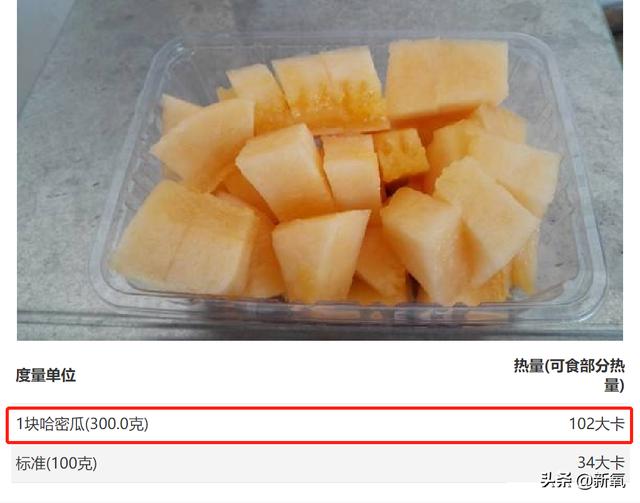640x503 pixels.
Task: Click the 度量单位 column header
Action: (x=46, y=375)
